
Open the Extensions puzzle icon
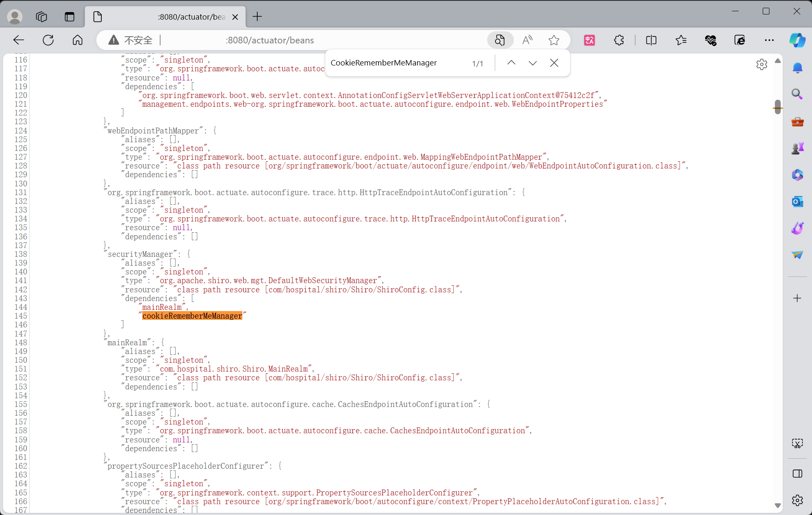tap(619, 40)
